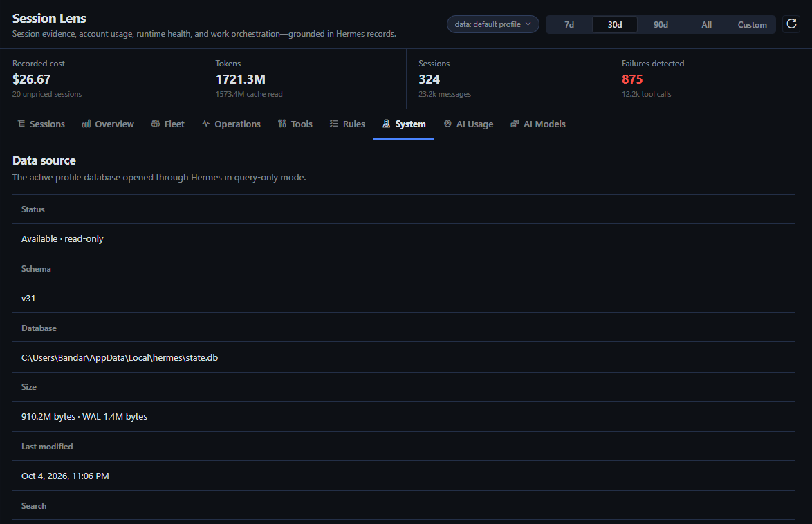Click the 23.2k messages text

click(445, 94)
